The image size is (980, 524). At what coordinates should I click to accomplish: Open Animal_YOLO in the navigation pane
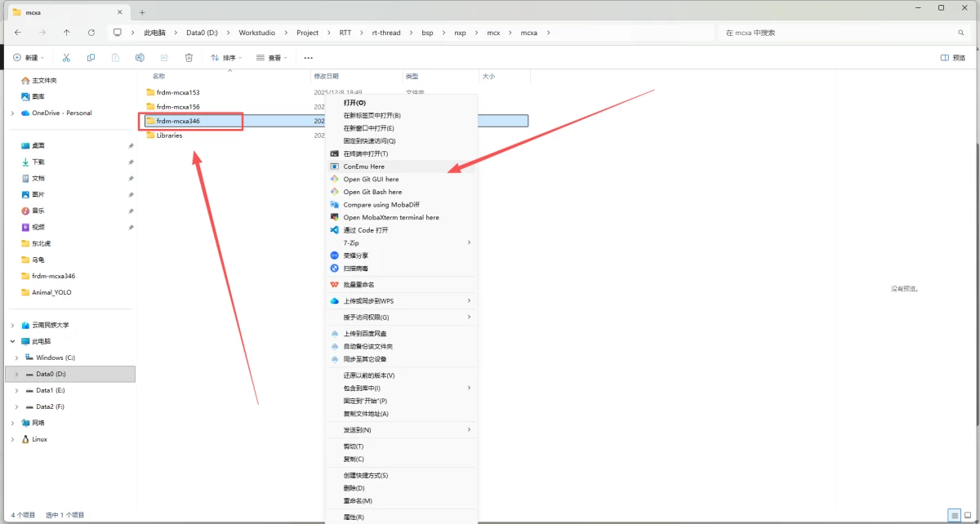point(51,292)
